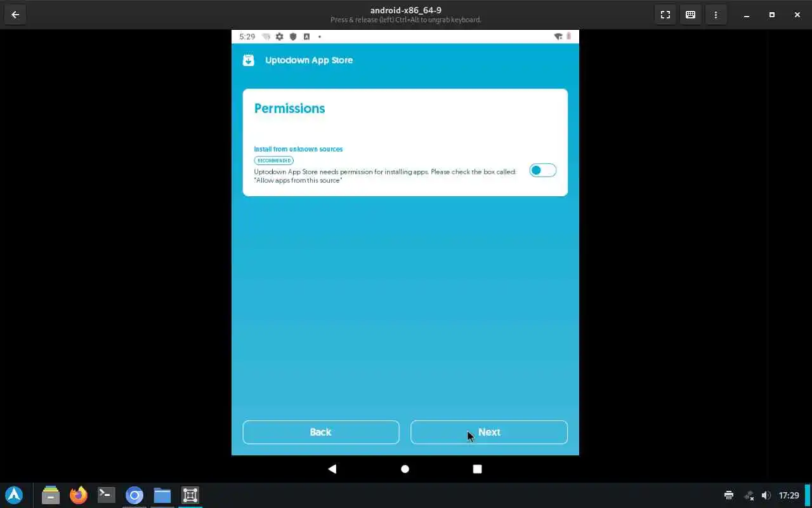
Task: Click the Boxes virtual machine taskbar icon
Action: pyautogui.click(x=190, y=495)
